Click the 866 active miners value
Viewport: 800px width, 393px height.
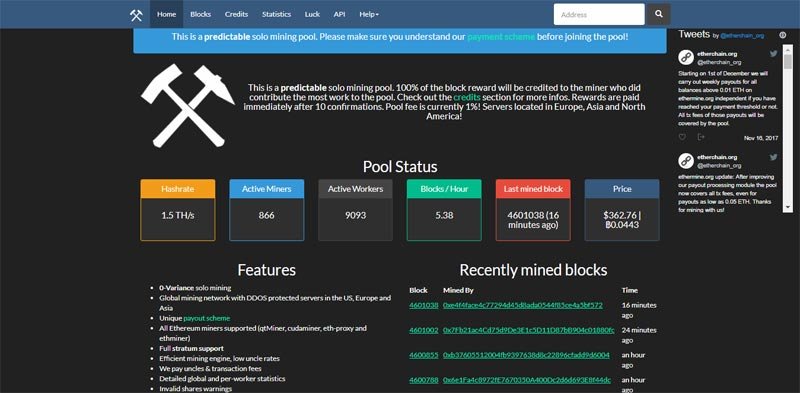click(266, 215)
